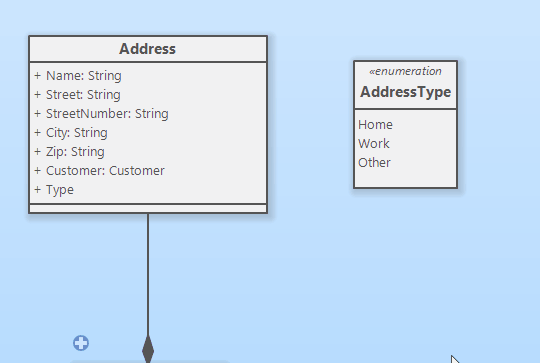Click the «enumeration stereotype label
The height and width of the screenshot is (363, 540).
[x=405, y=71]
